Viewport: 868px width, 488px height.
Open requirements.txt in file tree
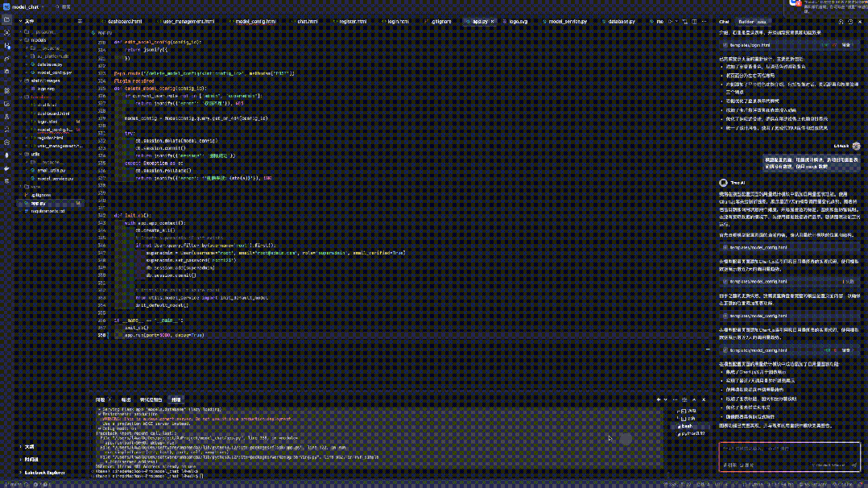[48, 210]
